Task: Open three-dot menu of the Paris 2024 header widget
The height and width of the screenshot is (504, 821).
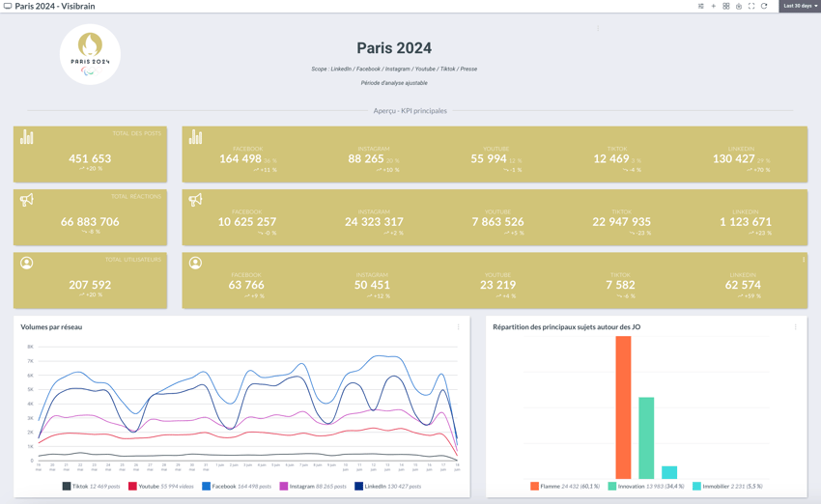Action: [598, 28]
